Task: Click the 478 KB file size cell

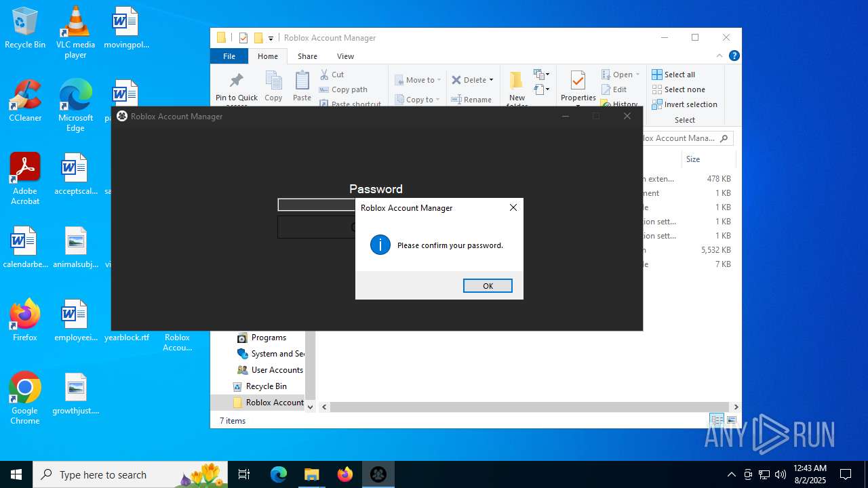Action: (x=719, y=179)
